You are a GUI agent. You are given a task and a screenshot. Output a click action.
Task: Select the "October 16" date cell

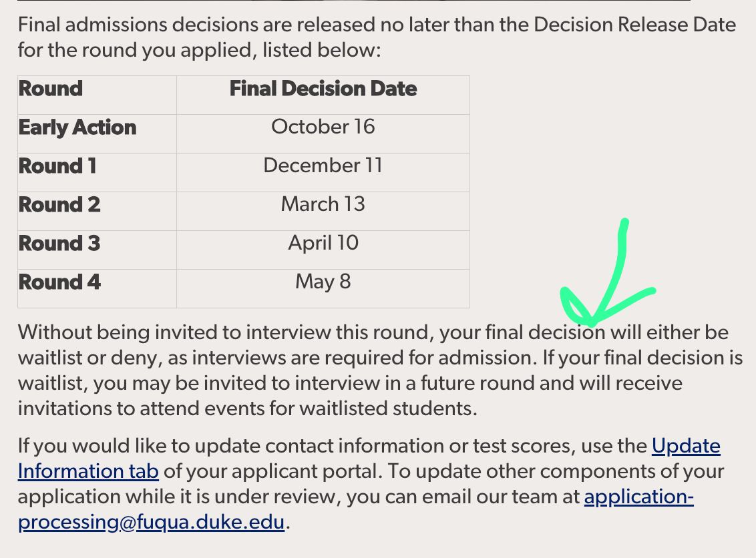[x=323, y=127]
